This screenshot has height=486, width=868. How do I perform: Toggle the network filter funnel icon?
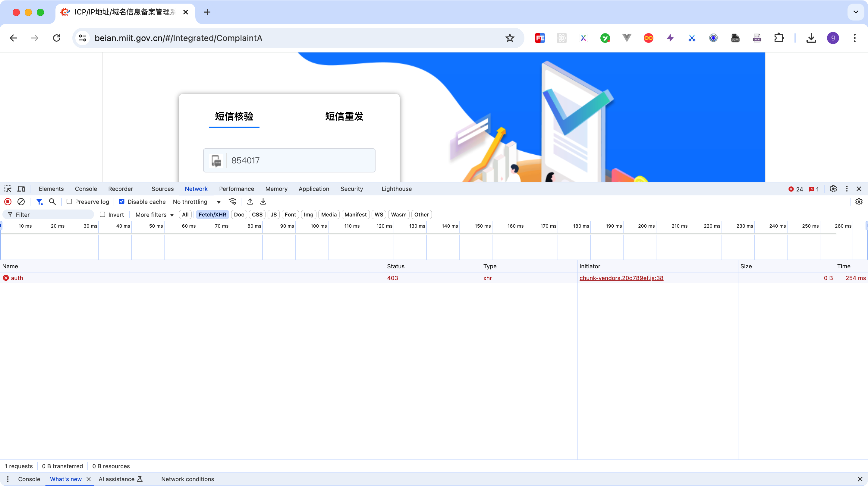(x=39, y=201)
